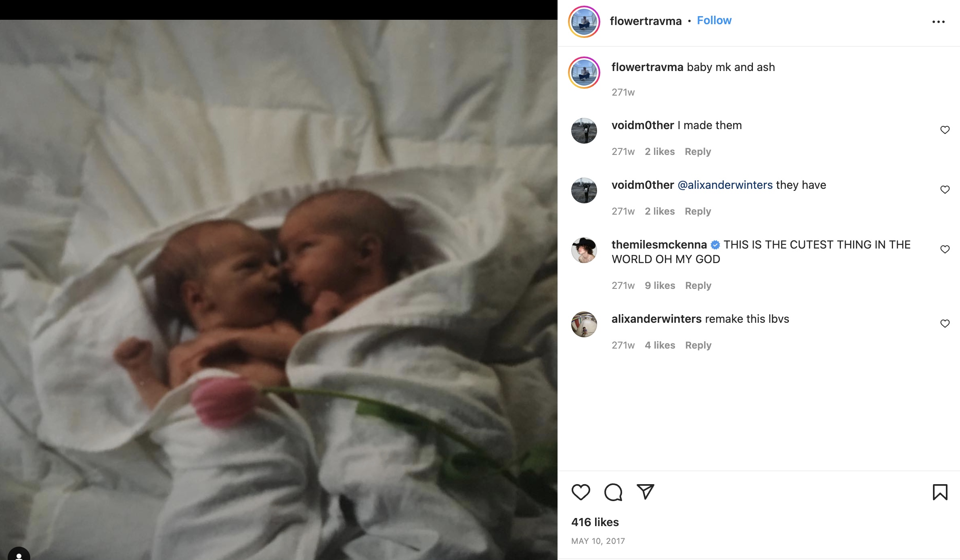This screenshot has width=960, height=560.
Task: Open the comment bubble icon
Action: [613, 492]
